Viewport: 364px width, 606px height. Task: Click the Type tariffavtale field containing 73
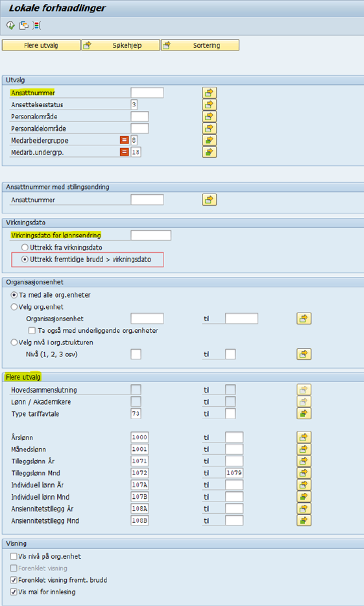(x=136, y=413)
